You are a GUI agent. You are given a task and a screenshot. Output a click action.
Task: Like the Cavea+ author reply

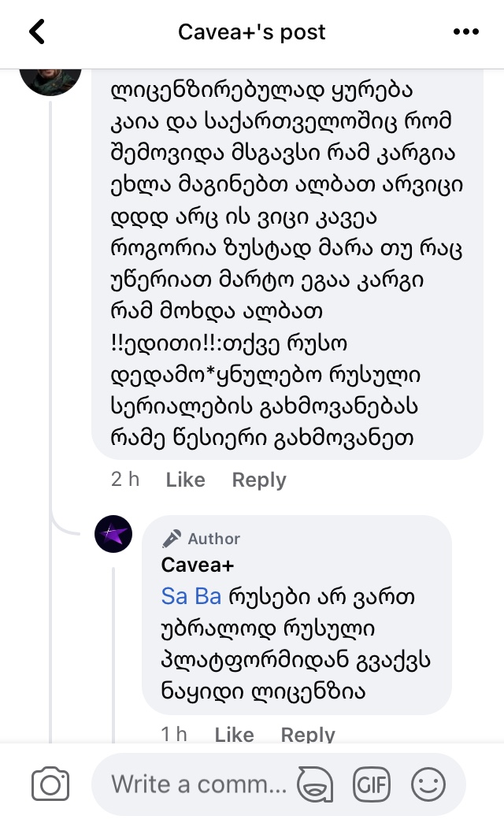point(234,734)
